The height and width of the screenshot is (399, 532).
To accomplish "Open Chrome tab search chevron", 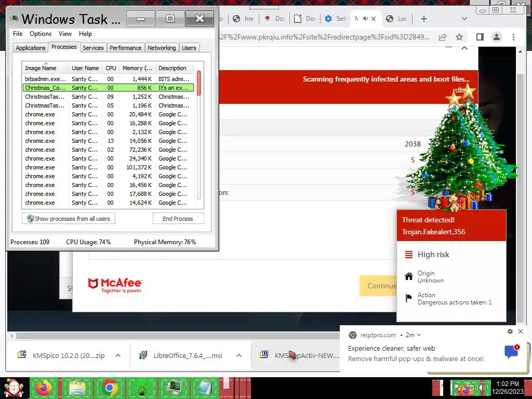I will (464, 19).
